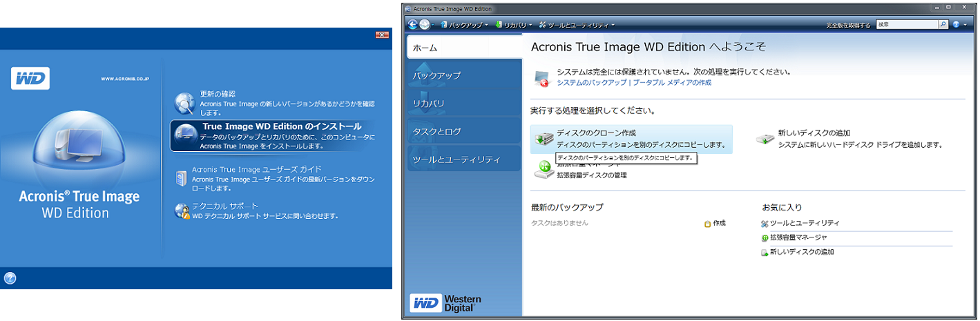Open the リカバリ toolbar dropdown menu

[x=513, y=25]
